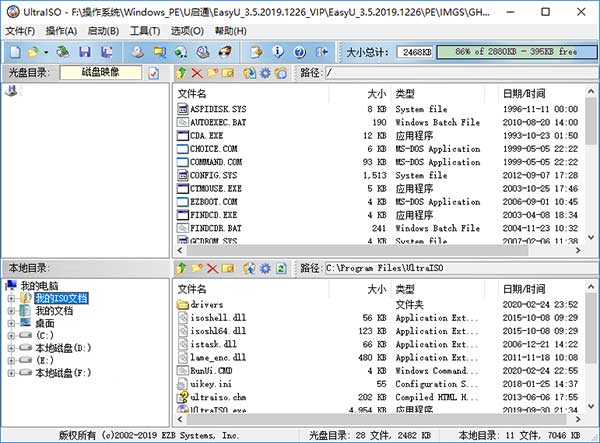
Task: Click red Delete X in disc image toolbar
Action: pos(197,73)
